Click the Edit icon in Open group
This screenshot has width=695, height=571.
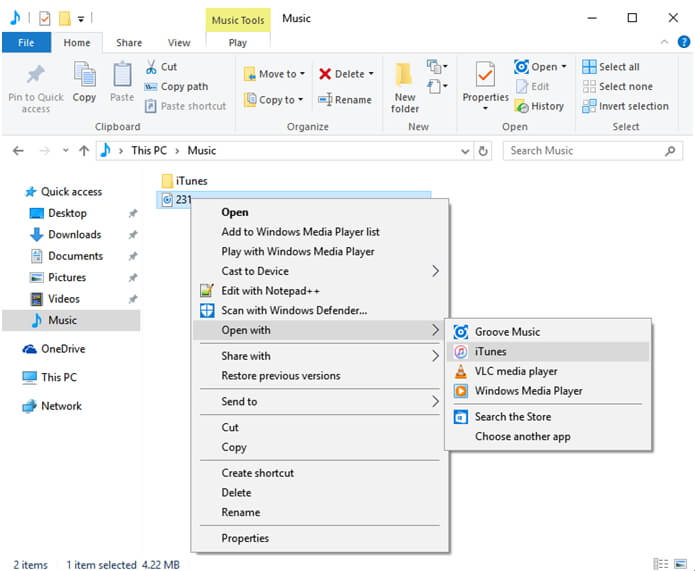coord(522,86)
